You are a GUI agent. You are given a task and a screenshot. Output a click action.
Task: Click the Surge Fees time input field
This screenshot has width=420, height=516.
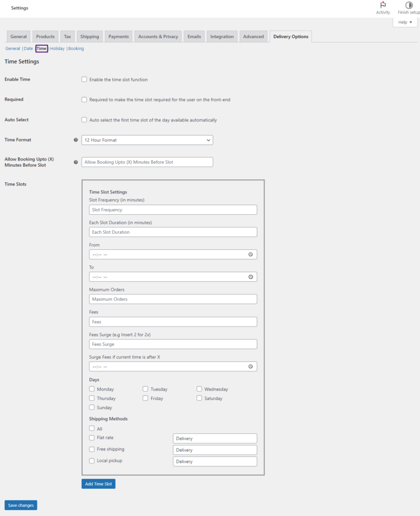coord(173,367)
